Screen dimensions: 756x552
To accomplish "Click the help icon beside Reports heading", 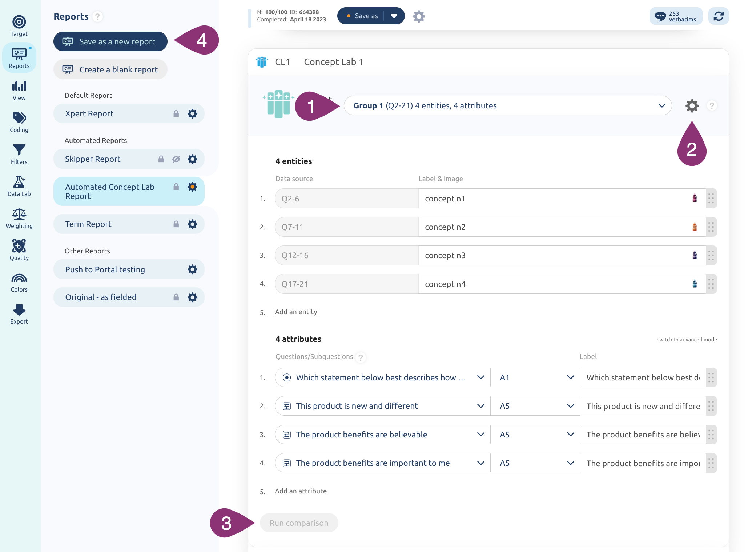I will pyautogui.click(x=97, y=16).
